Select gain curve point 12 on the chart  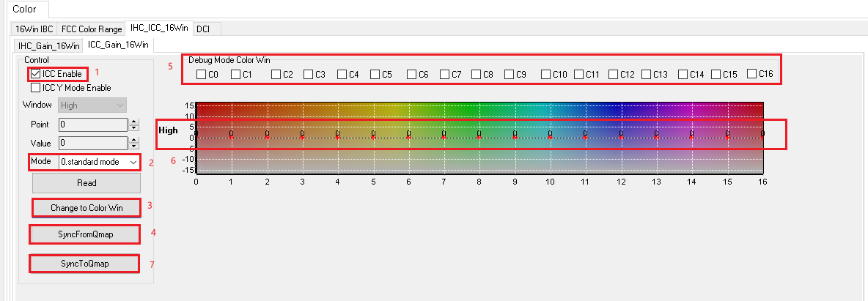point(621,136)
